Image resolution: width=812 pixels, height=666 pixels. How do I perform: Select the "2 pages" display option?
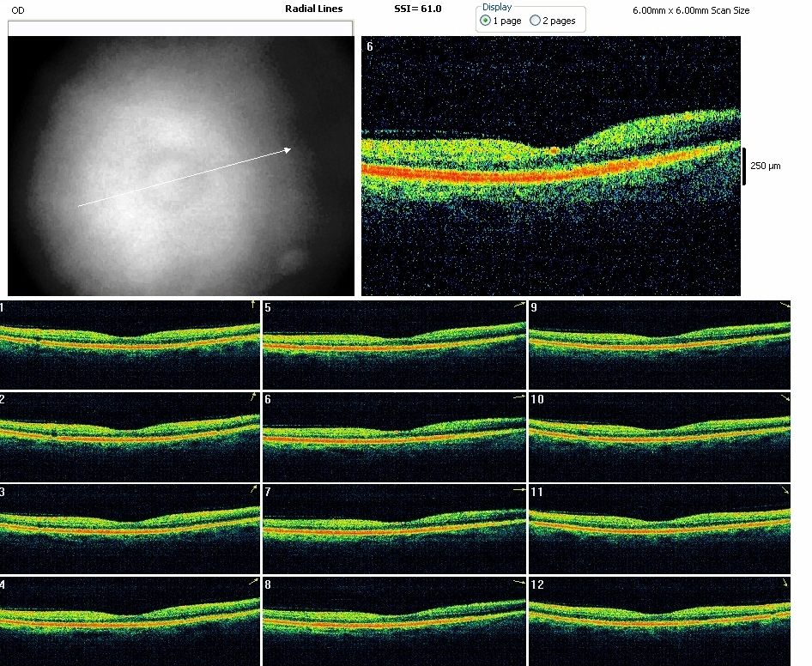(x=536, y=21)
